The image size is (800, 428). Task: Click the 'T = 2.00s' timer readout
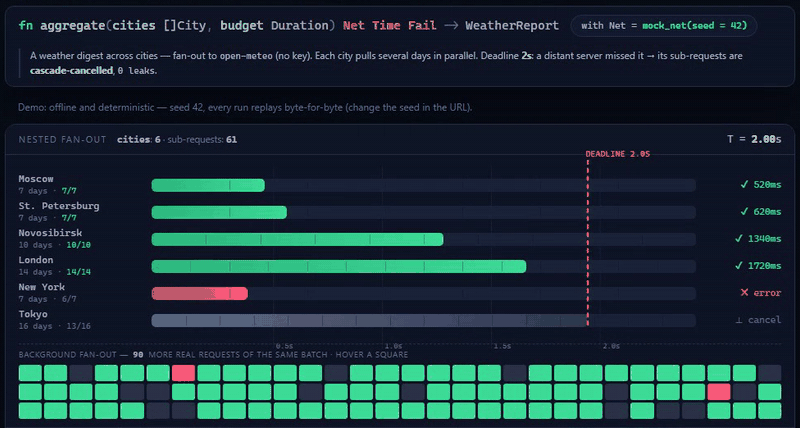(x=754, y=139)
